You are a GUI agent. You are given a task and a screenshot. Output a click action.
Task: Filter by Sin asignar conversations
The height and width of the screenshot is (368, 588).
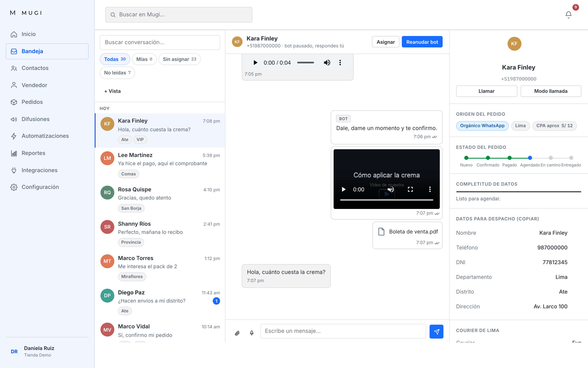click(179, 59)
